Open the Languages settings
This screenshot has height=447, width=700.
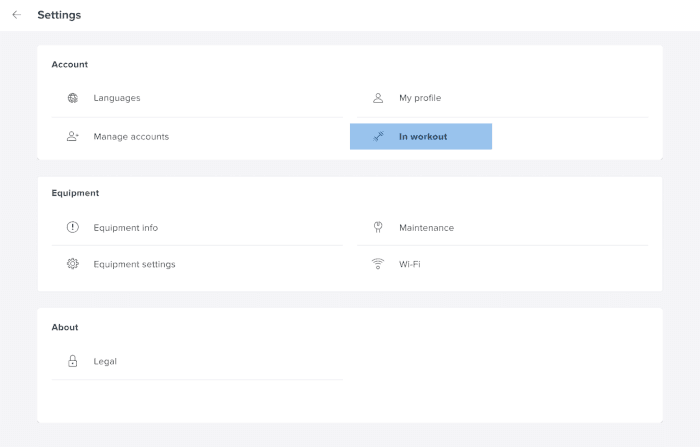coord(117,98)
